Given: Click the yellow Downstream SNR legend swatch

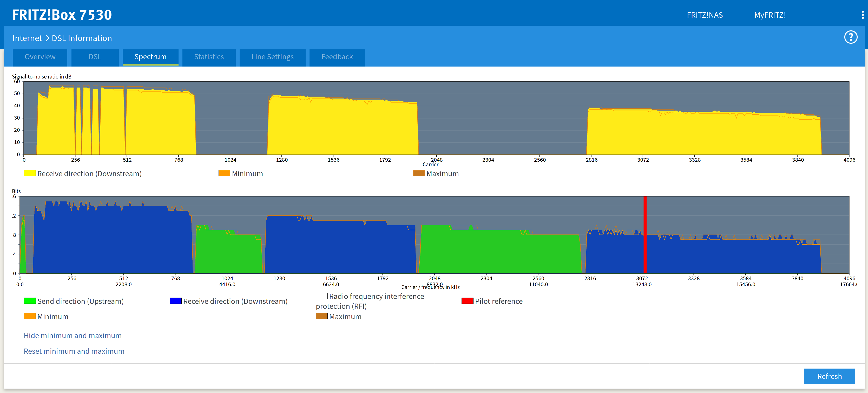Looking at the screenshot, I should pyautogui.click(x=30, y=173).
